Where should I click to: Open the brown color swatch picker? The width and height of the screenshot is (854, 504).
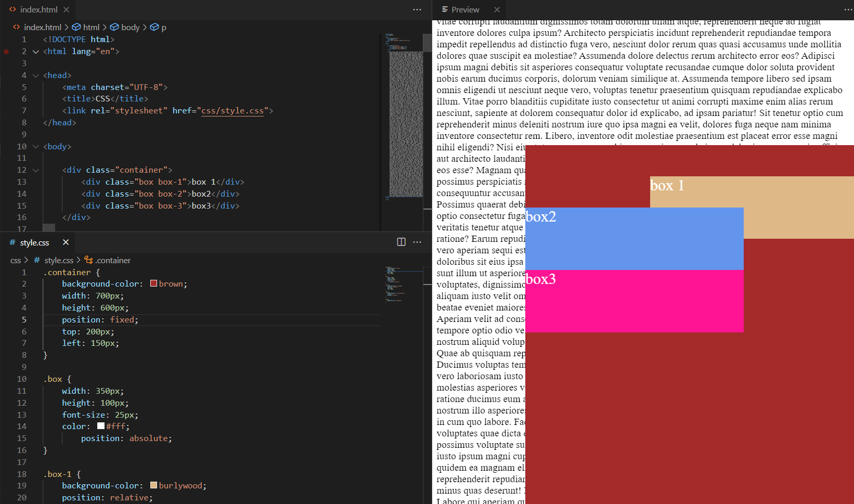154,283
